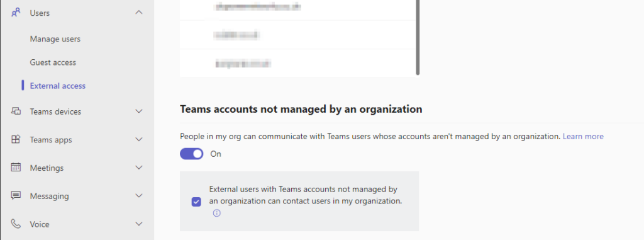The width and height of the screenshot is (644, 240).
Task: Open Guest access page
Action: [53, 62]
